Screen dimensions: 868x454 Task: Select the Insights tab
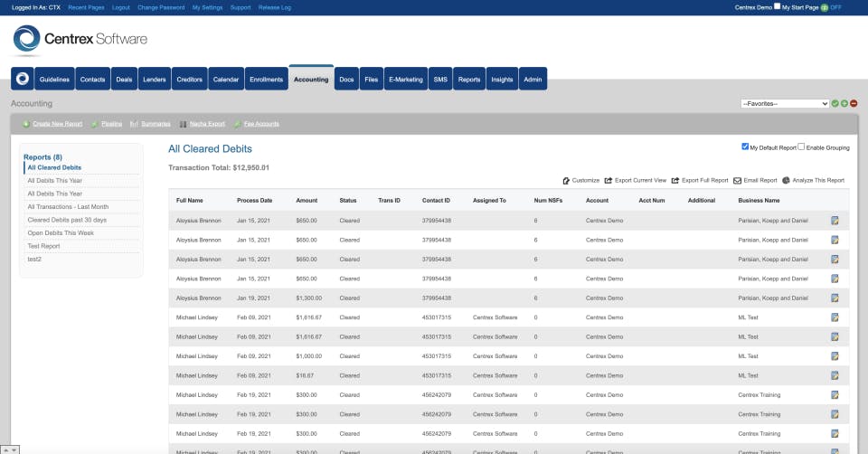[502, 80]
